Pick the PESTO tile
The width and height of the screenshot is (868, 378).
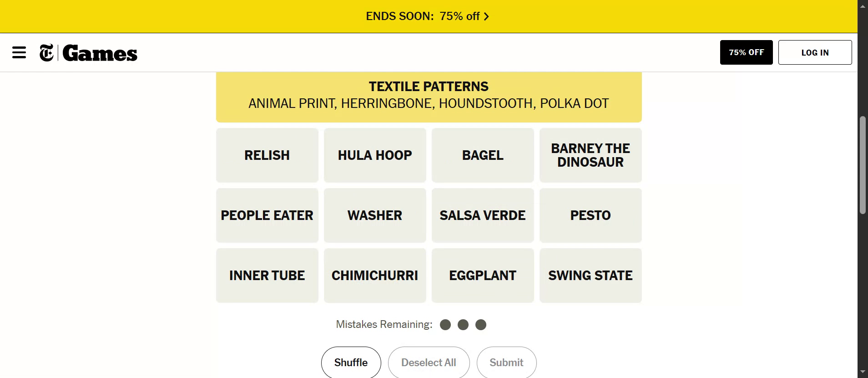pos(590,215)
